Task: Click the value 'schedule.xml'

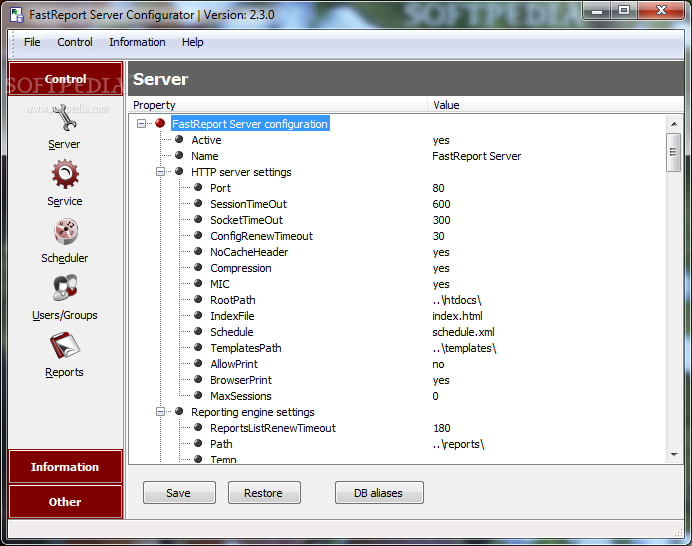Action: point(463,332)
